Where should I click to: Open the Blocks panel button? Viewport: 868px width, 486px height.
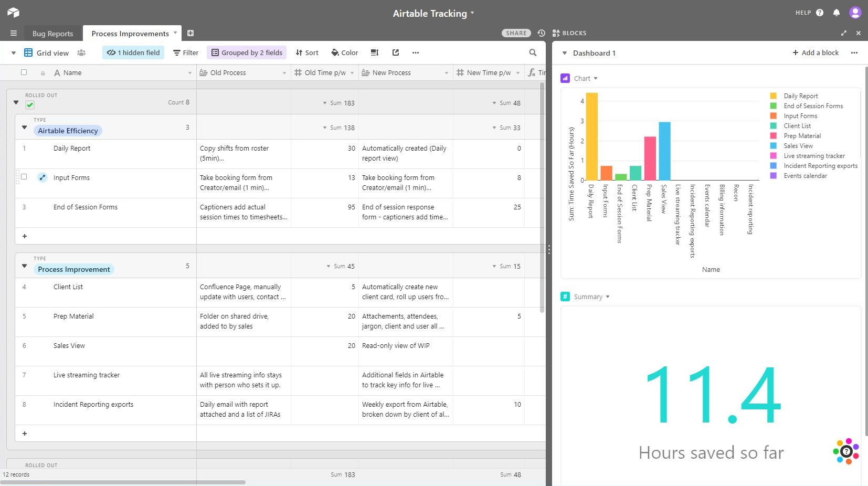coord(569,33)
